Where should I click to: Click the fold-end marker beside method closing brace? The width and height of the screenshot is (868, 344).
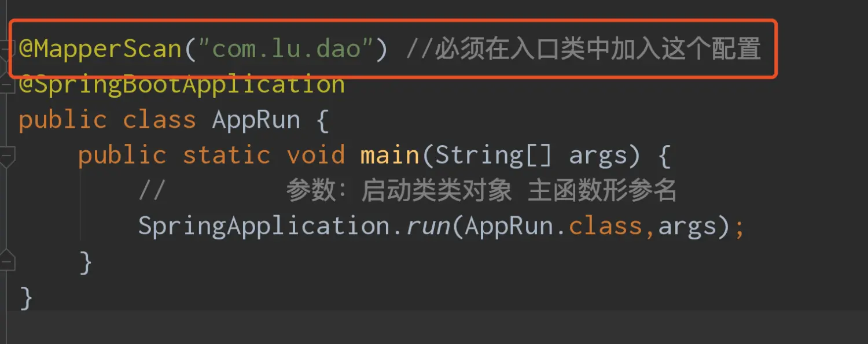point(7,260)
